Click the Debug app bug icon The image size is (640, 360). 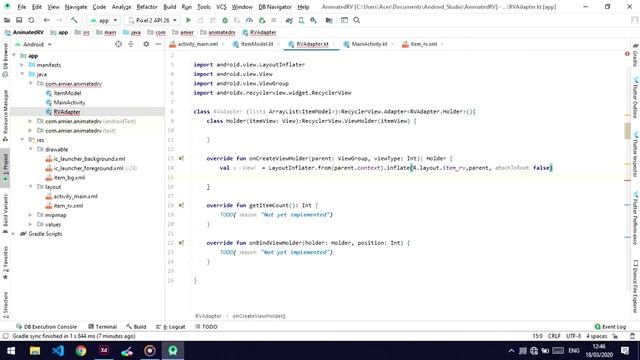point(225,20)
